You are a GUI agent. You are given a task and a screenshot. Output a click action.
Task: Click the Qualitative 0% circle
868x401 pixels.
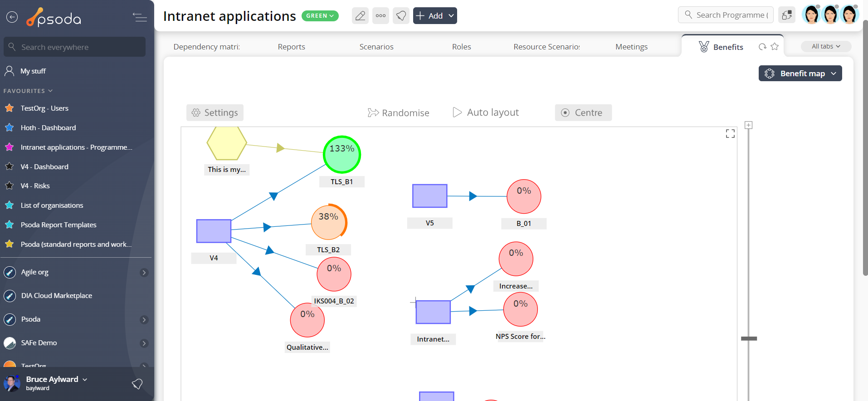coord(307,320)
